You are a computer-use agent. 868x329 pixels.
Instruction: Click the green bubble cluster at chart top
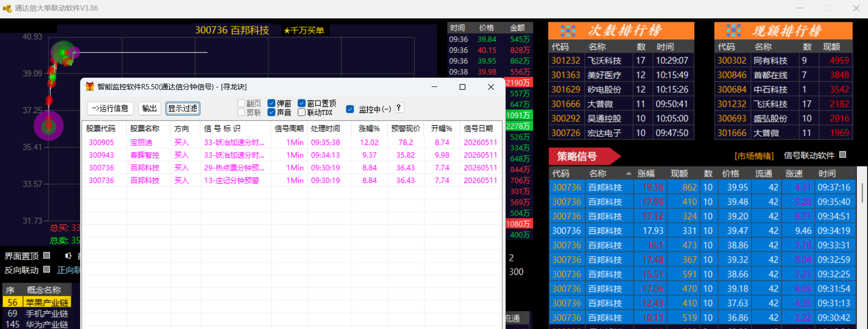(64, 53)
